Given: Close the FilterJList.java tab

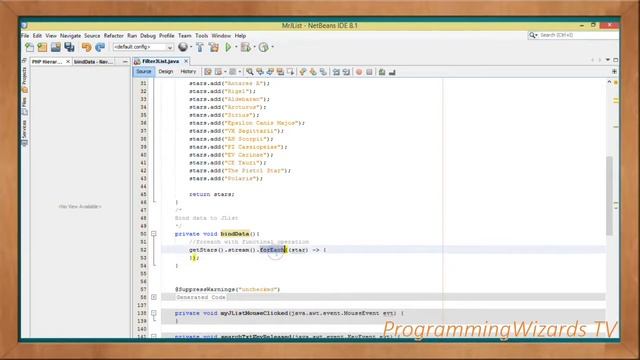Looking at the screenshot, I should pos(186,61).
